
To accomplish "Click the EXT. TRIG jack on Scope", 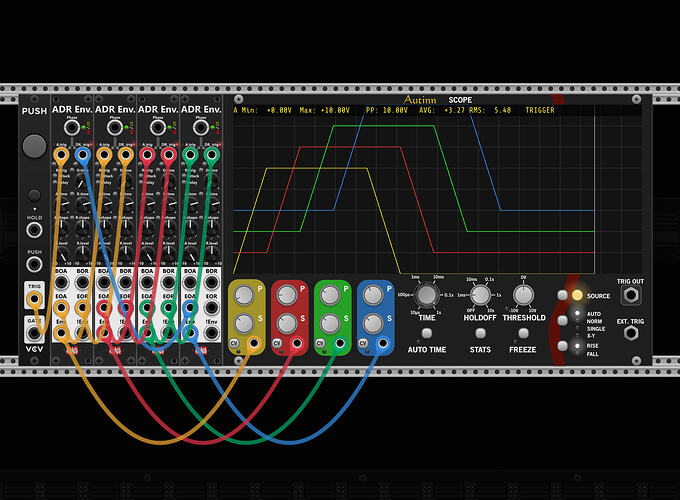I will (x=631, y=333).
